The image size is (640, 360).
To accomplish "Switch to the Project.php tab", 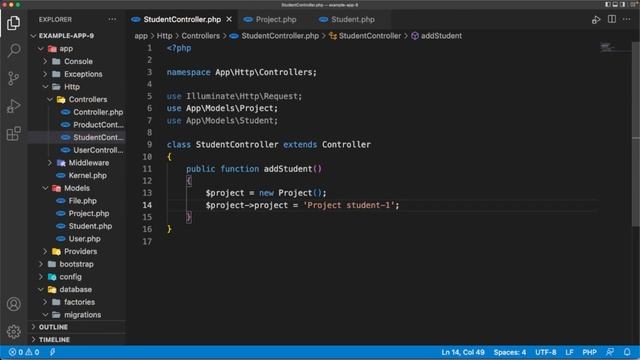I will click(x=276, y=19).
